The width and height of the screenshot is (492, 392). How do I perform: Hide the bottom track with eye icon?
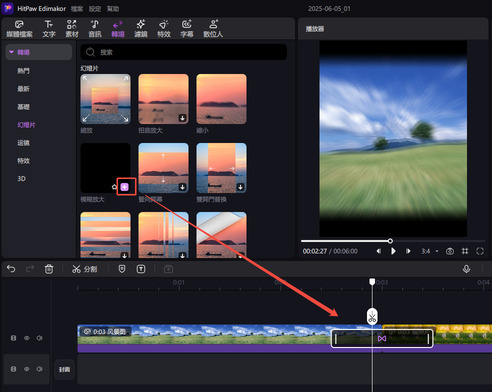click(27, 369)
